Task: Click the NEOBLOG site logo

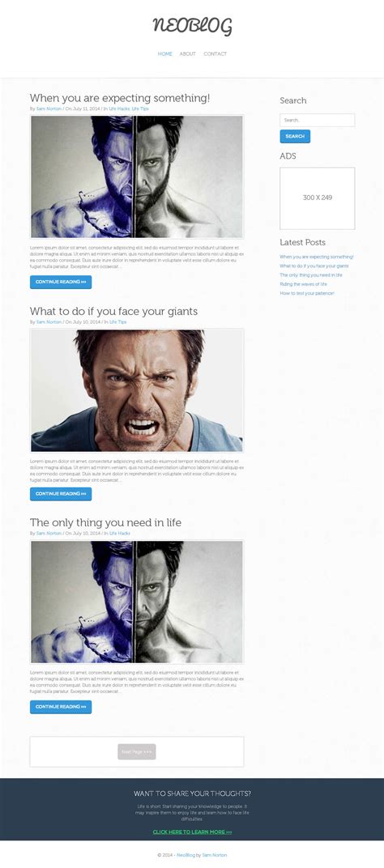Action: (x=192, y=26)
